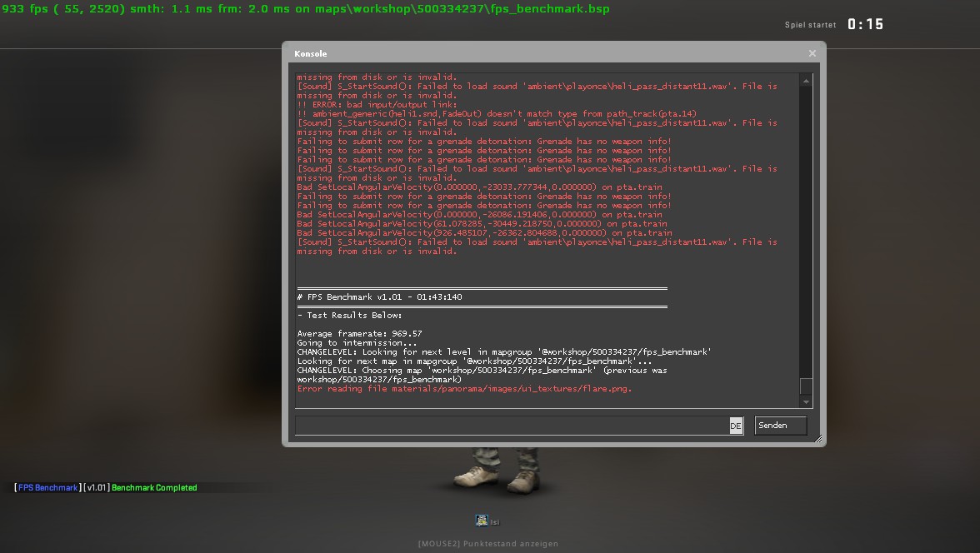Viewport: 980px width, 553px height.
Task: Click the 0:15 countdown timer
Action: [866, 24]
